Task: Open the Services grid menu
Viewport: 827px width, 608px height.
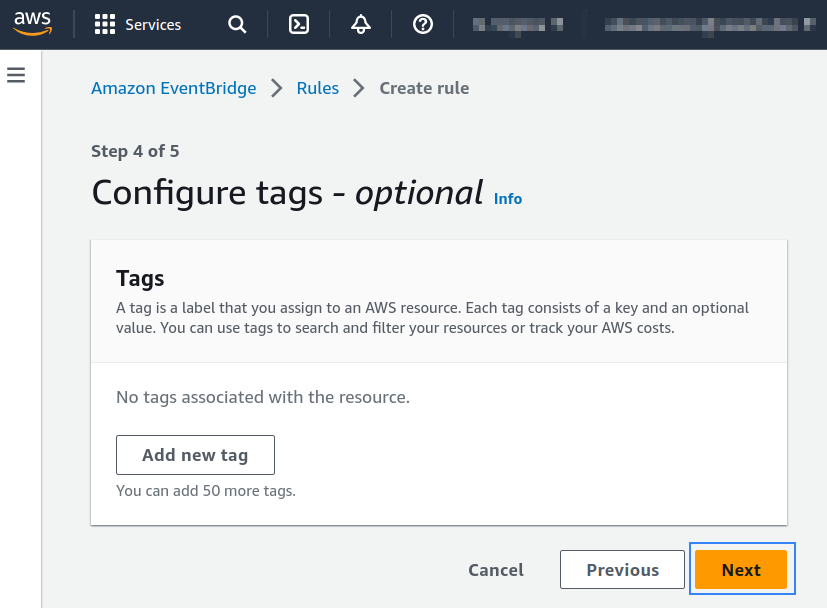Action: 104,24
